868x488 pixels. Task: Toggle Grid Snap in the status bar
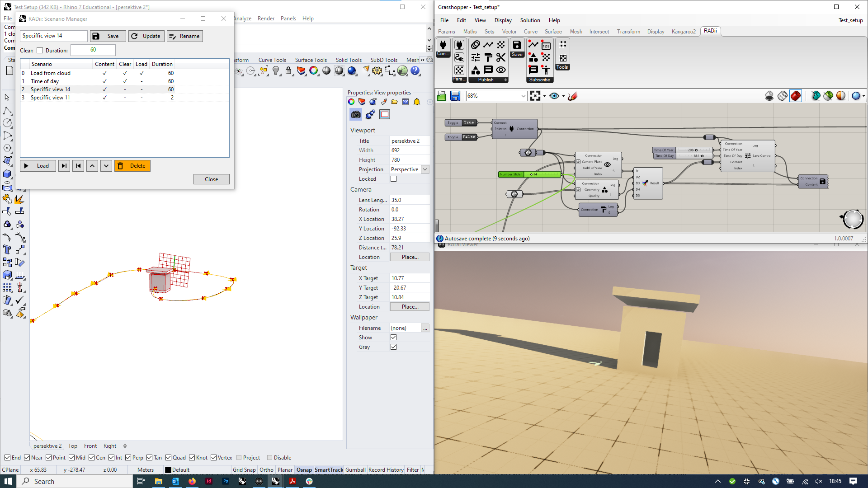pyautogui.click(x=244, y=470)
